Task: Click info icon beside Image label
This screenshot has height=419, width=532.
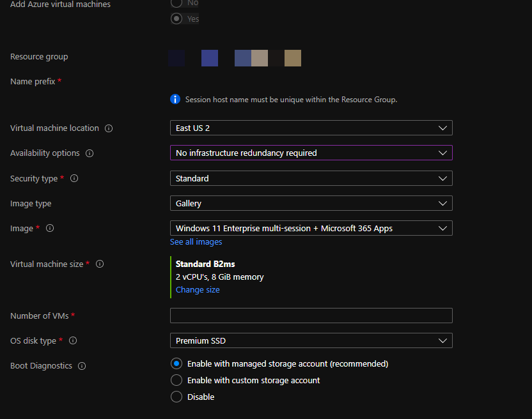Action: coord(50,228)
